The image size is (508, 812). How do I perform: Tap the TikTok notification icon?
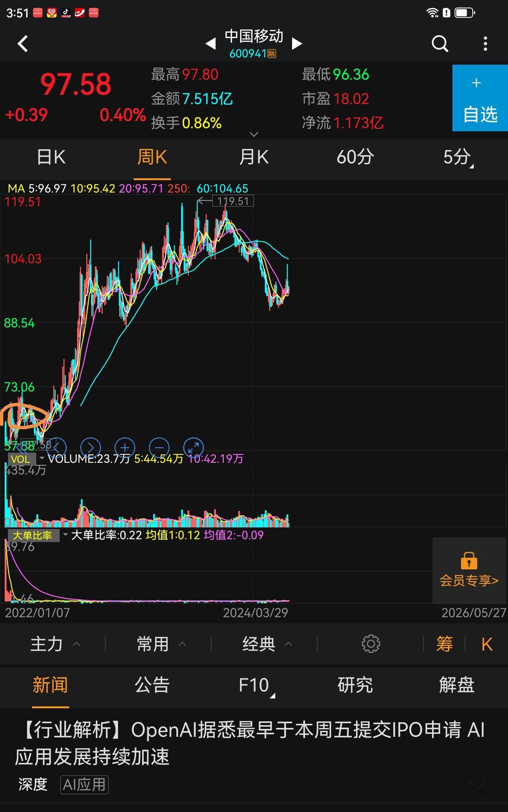pos(66,13)
